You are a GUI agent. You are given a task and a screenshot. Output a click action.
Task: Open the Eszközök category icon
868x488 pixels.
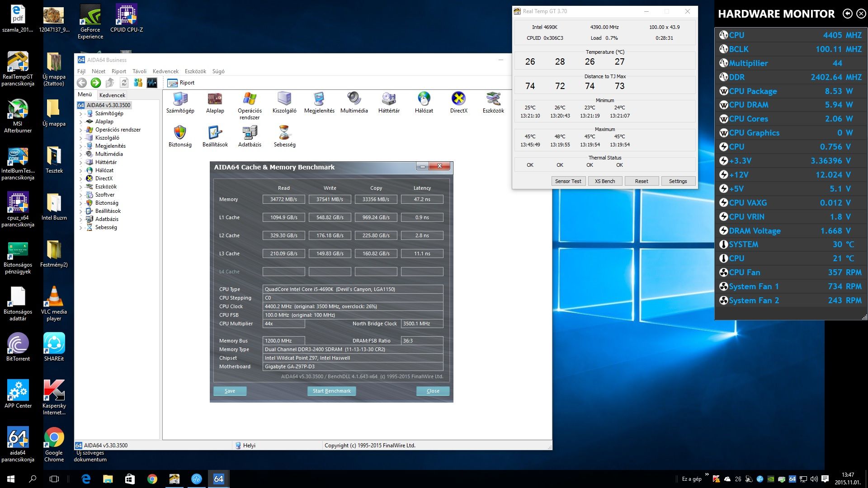493,103
